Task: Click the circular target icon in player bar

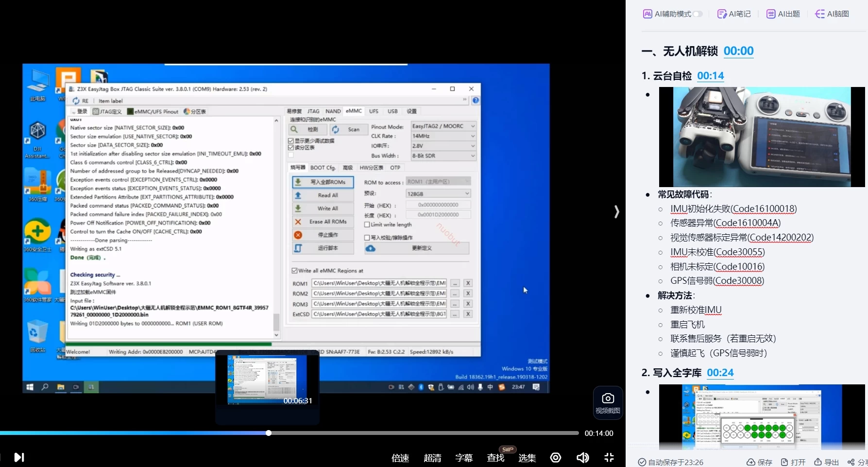Action: point(556,457)
